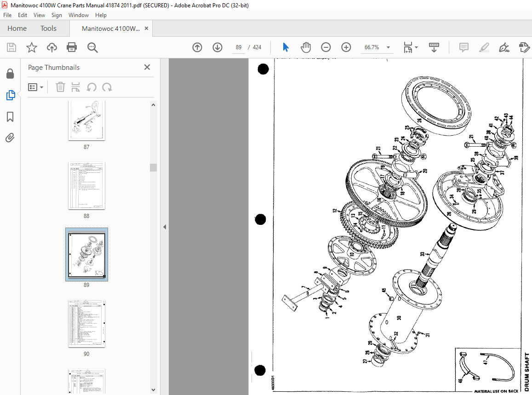Switch to the Home tab

(x=17, y=29)
